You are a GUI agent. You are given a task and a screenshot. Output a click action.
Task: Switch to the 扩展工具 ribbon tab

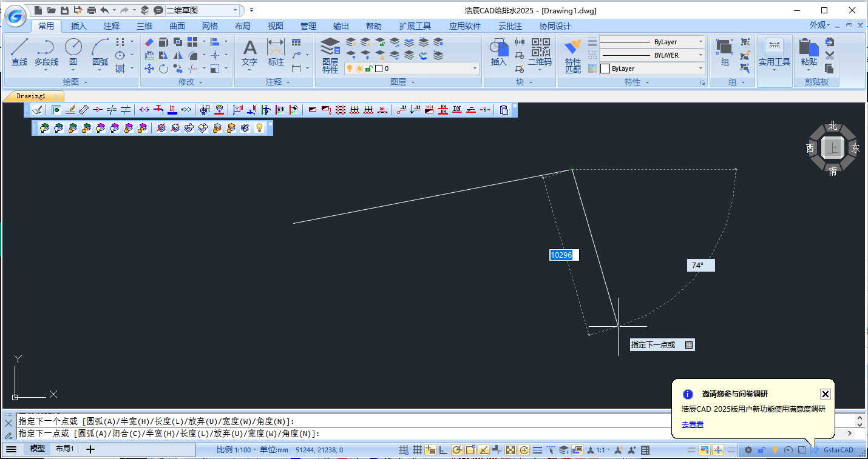click(x=415, y=26)
